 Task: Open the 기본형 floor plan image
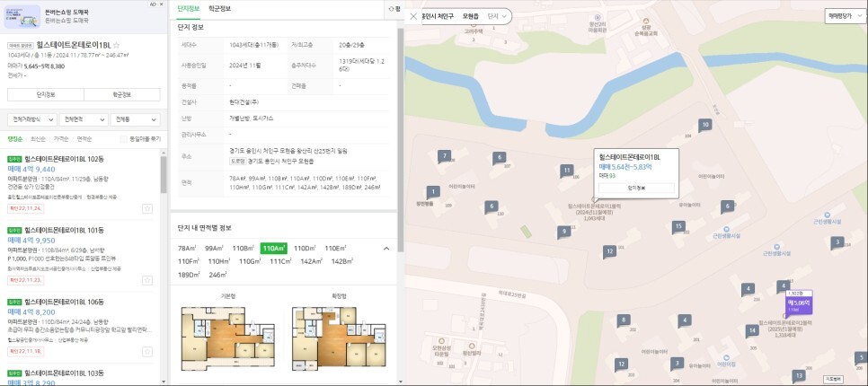(228, 340)
